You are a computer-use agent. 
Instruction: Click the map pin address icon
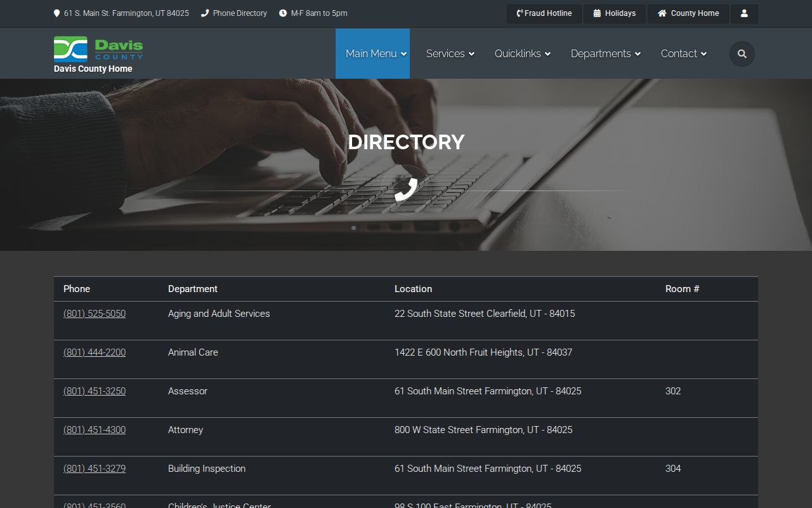pyautogui.click(x=57, y=13)
